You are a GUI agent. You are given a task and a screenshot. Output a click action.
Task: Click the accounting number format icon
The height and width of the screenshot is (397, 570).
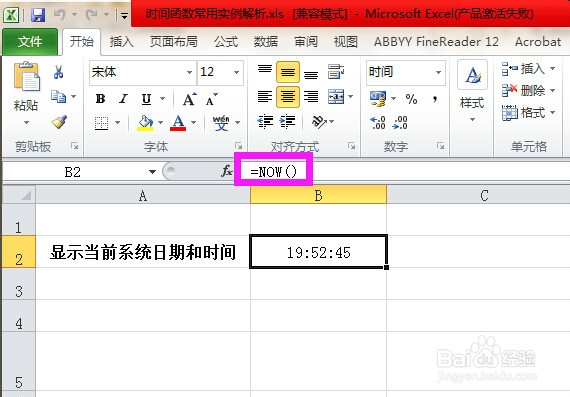(x=378, y=99)
